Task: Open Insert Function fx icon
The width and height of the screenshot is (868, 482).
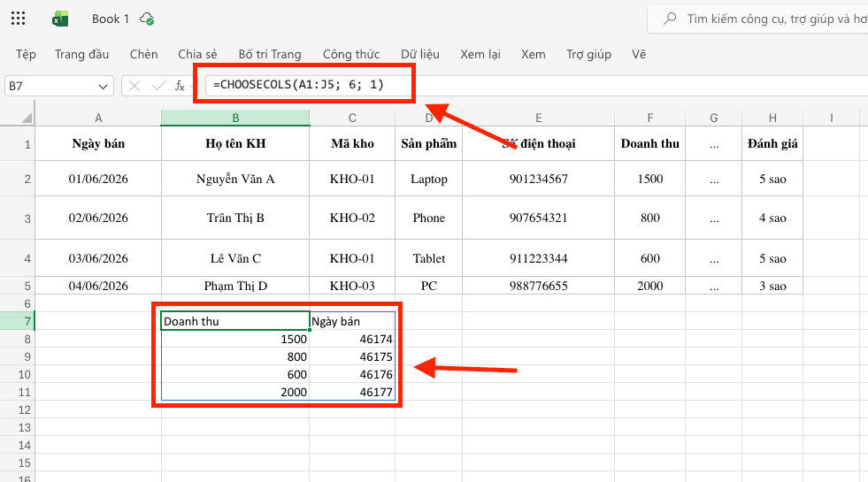Action: (180, 86)
